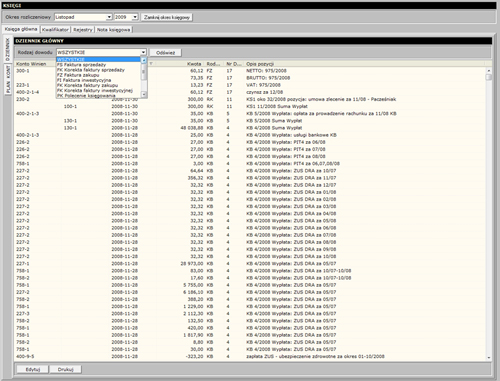500x381 pixels.
Task: Select row 'KS1 11/2008 Suma Wypłat'
Action: (250, 106)
